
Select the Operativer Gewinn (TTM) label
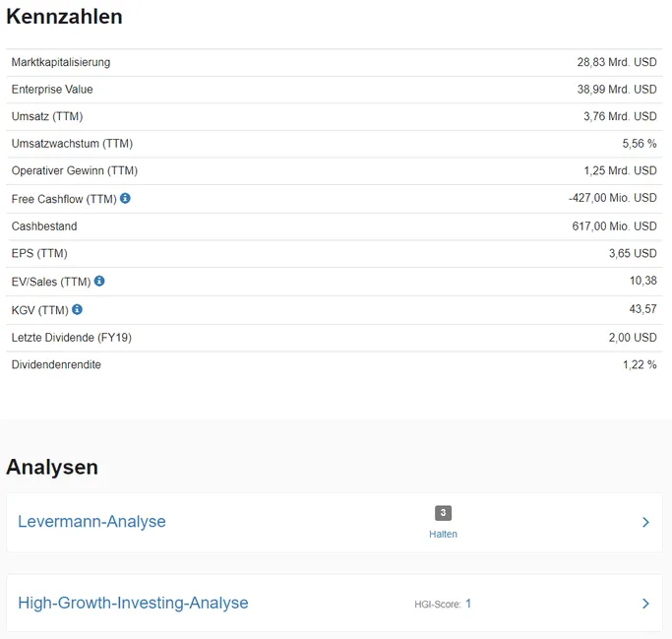75,170
